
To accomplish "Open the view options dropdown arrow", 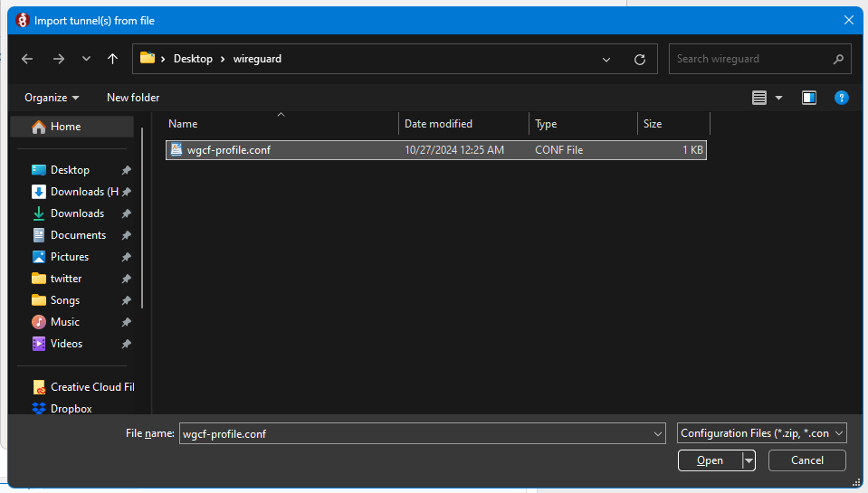I will (778, 98).
